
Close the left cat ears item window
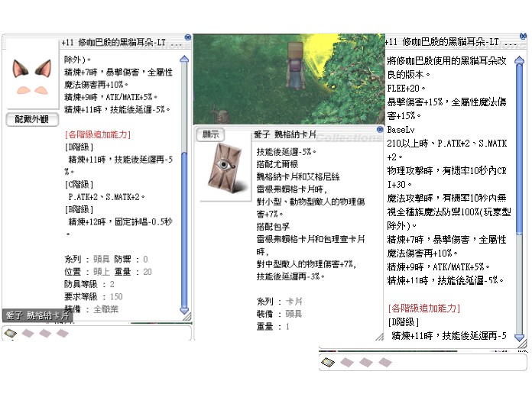187,37
